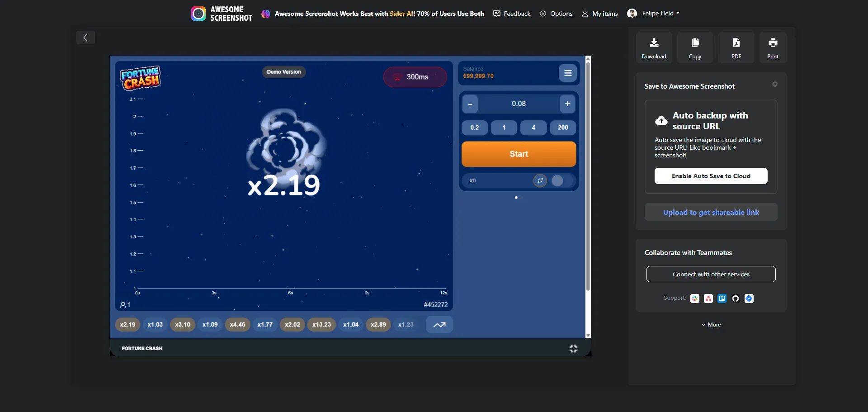
Task: Click the x13.23 history chip
Action: [x=321, y=325]
